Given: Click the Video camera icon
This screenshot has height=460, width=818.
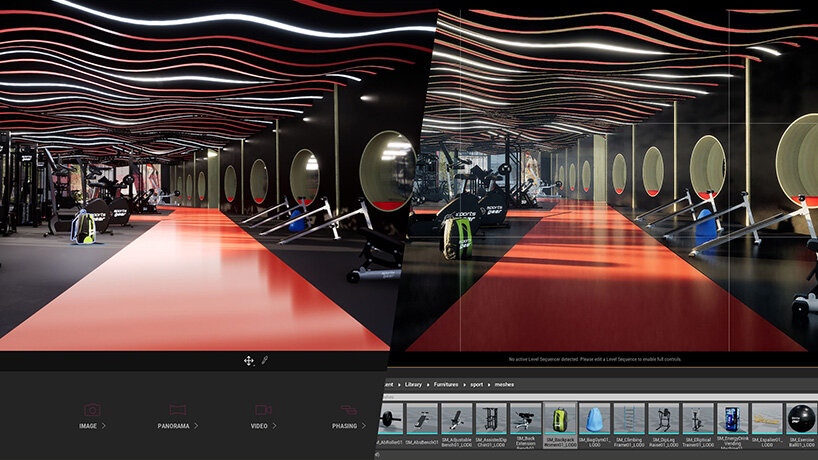Looking at the screenshot, I should point(263,410).
